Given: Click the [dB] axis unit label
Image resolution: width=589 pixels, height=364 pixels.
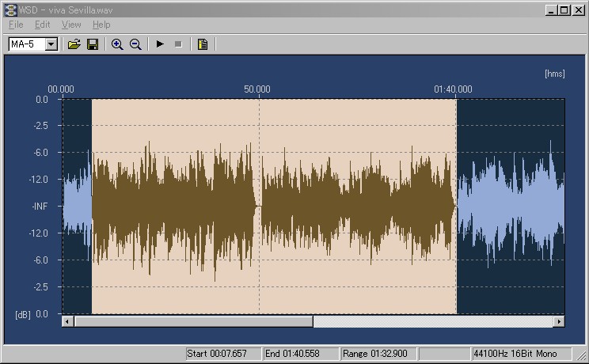Looking at the screenshot, I should click(23, 314).
